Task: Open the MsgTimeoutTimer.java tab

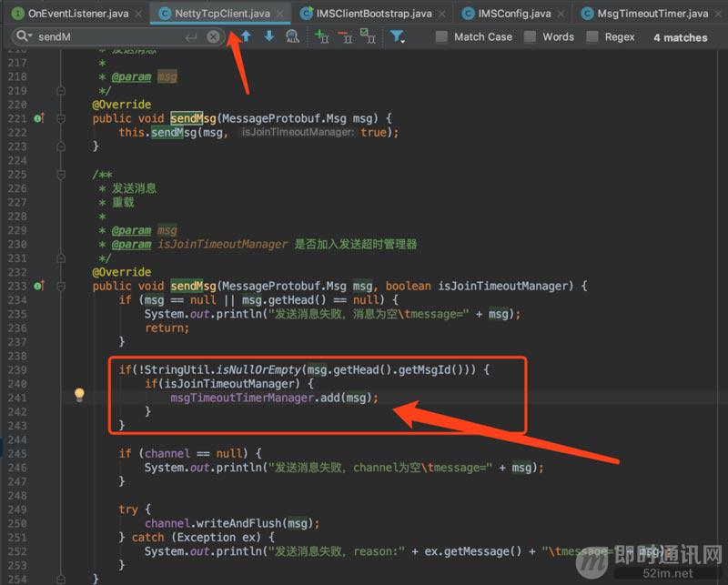Action: pos(652,14)
